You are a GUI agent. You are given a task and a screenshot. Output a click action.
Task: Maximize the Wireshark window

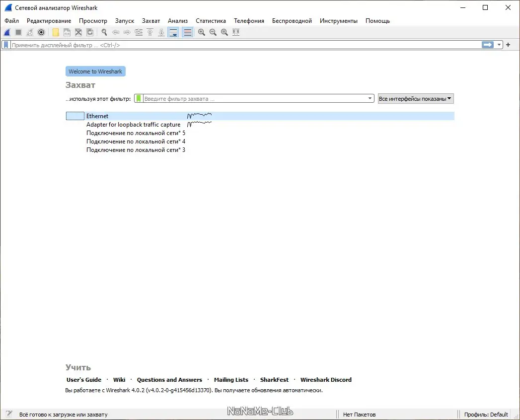pos(485,7)
